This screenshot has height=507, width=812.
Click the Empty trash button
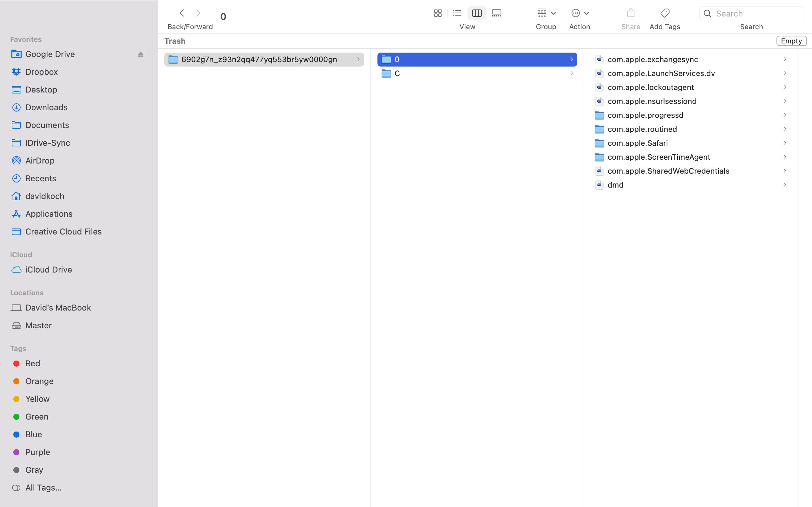[x=791, y=41]
